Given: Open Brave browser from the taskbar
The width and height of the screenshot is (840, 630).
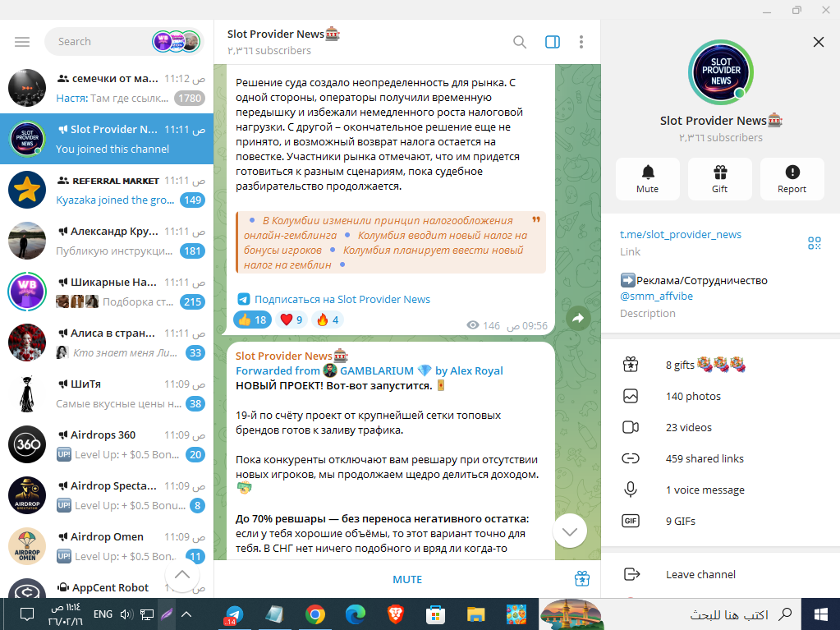Looking at the screenshot, I should [x=395, y=614].
